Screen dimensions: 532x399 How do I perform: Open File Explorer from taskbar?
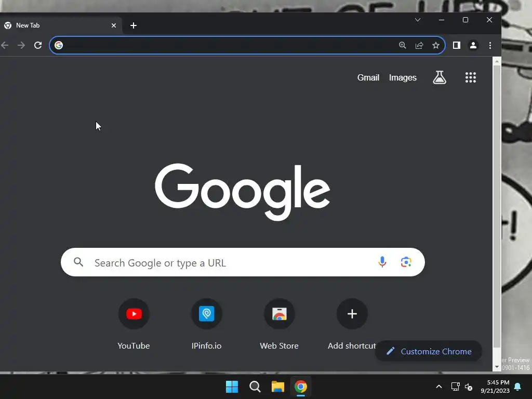pos(277,387)
